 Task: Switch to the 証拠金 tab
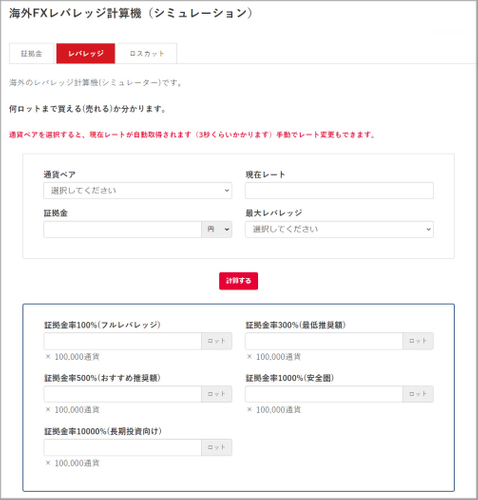pos(31,53)
